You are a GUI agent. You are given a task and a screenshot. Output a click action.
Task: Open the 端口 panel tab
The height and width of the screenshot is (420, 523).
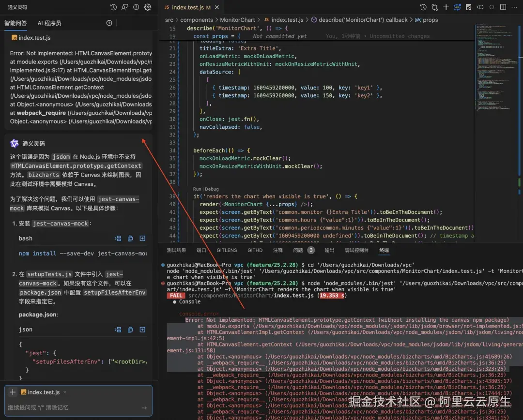(201, 250)
